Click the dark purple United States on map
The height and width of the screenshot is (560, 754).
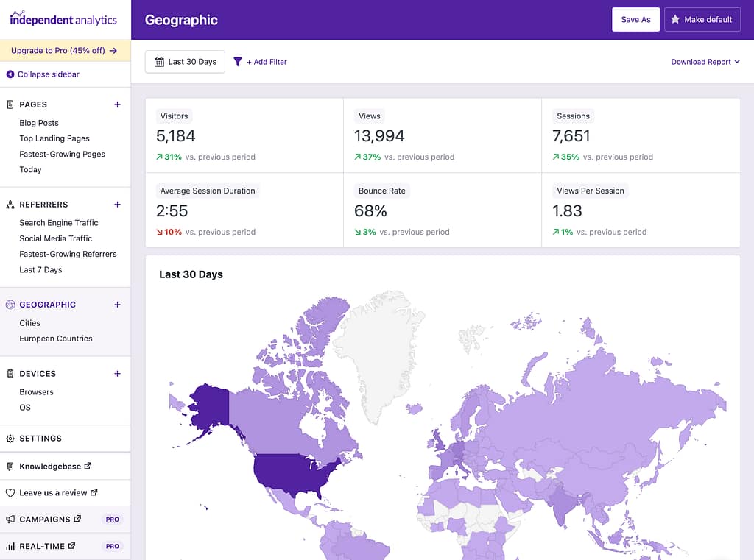(x=291, y=475)
